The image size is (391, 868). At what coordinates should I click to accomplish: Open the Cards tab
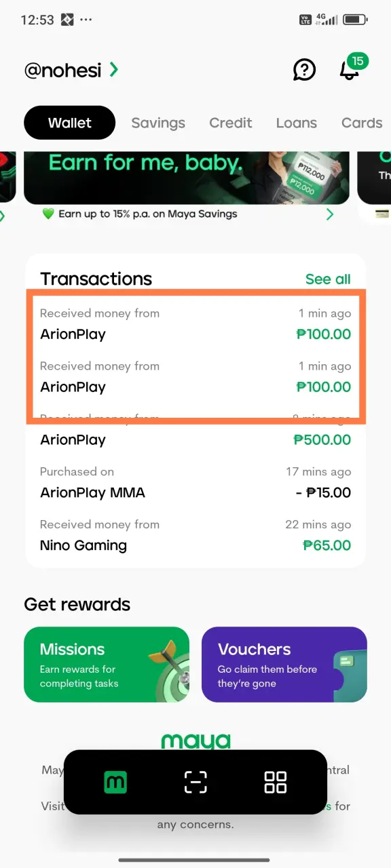362,123
